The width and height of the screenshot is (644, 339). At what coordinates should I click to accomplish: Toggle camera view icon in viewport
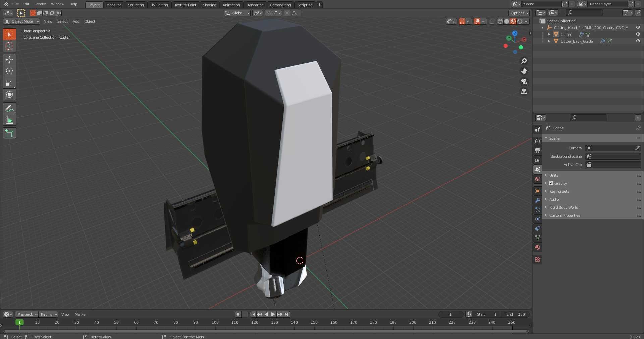[x=524, y=81]
